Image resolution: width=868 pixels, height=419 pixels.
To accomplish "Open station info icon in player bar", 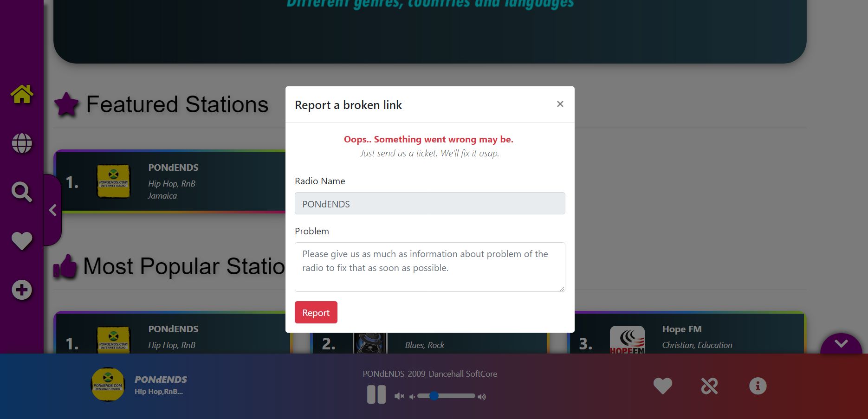I will [x=758, y=386].
